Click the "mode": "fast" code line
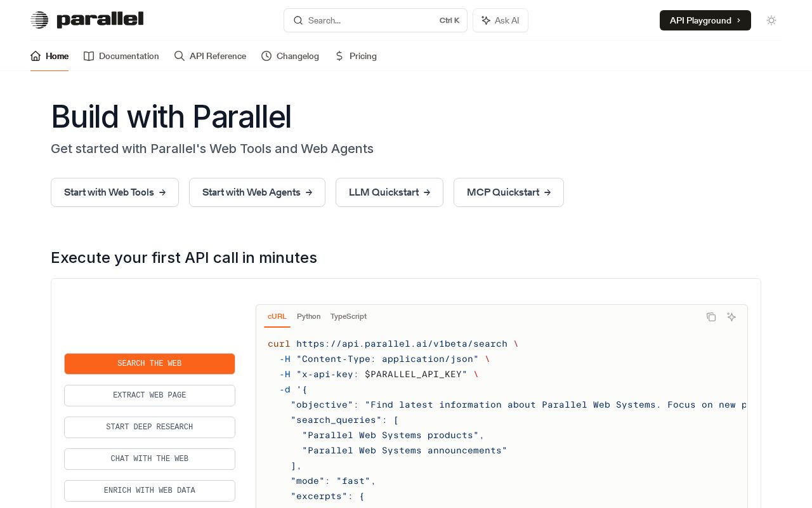 click(x=334, y=481)
